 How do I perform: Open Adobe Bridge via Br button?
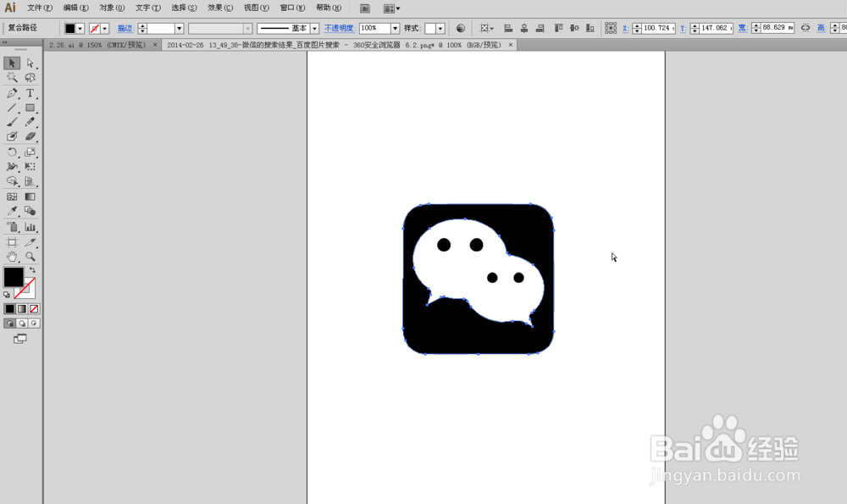[364, 8]
